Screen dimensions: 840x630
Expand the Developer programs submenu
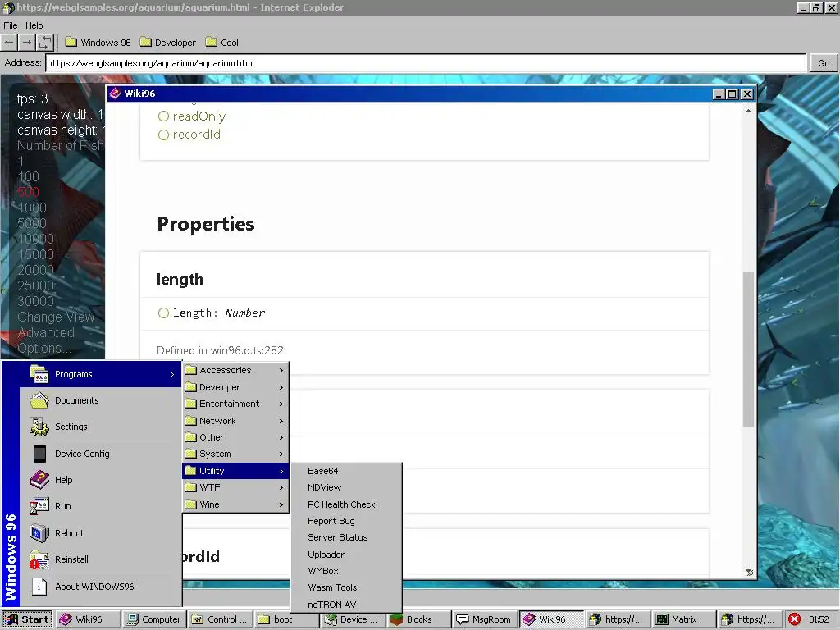point(235,387)
